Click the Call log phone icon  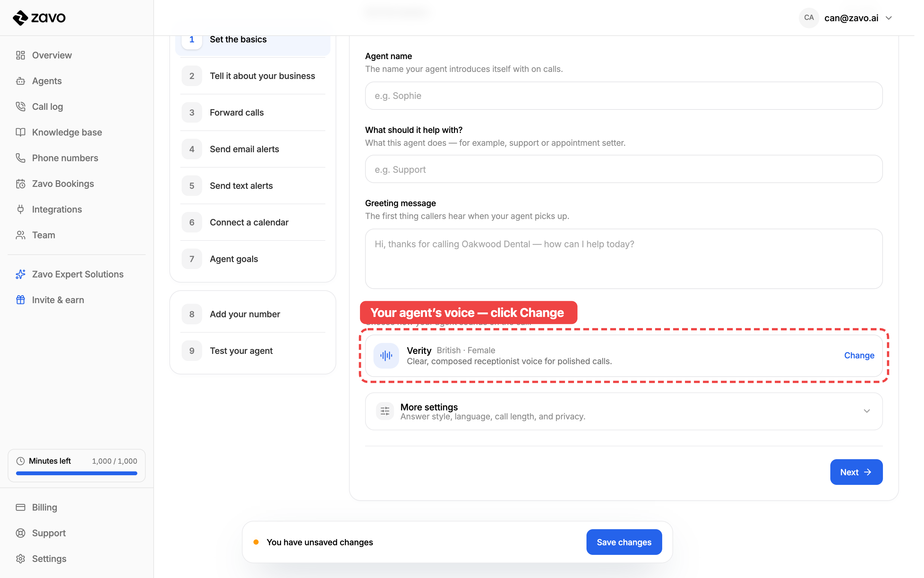click(21, 107)
